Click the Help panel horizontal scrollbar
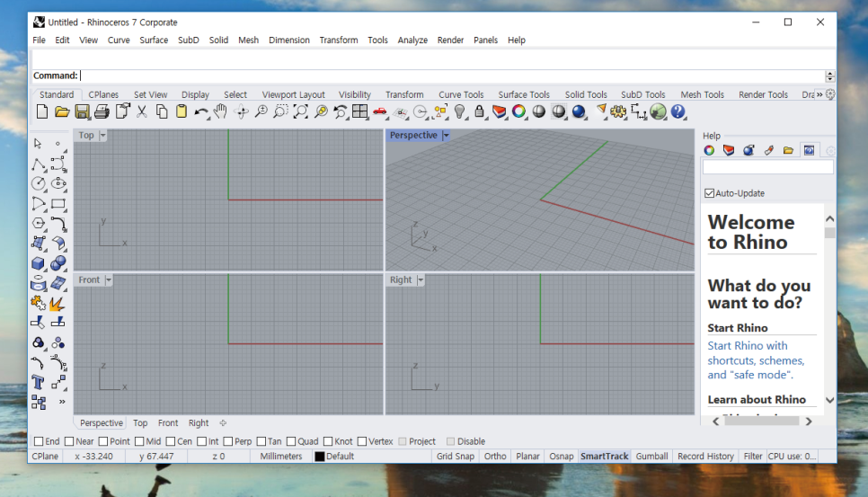Image resolution: width=868 pixels, height=497 pixels. [762, 422]
